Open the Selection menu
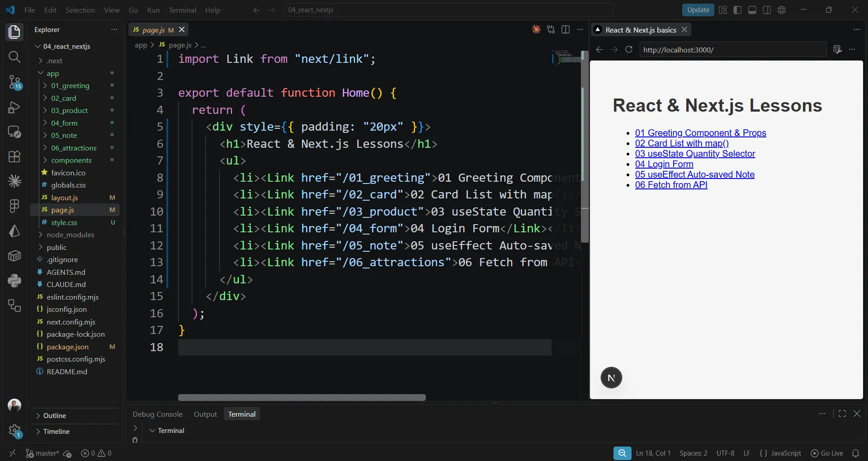The image size is (868, 461). point(80,10)
